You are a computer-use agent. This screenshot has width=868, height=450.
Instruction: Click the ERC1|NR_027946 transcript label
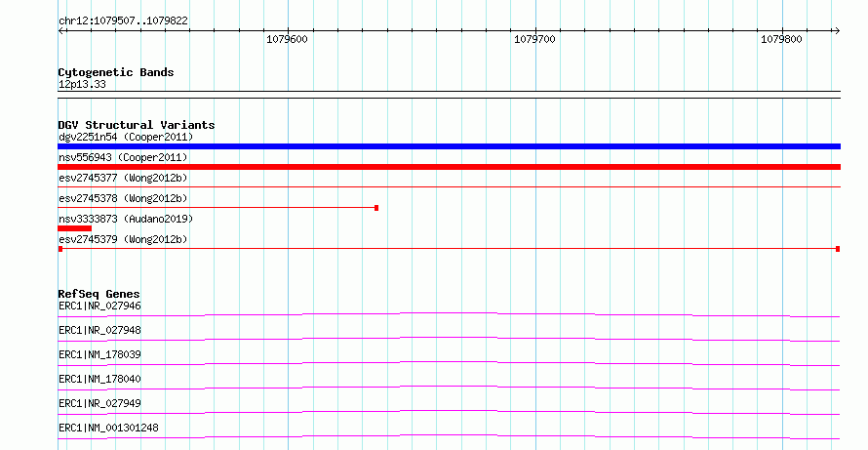coord(99,306)
